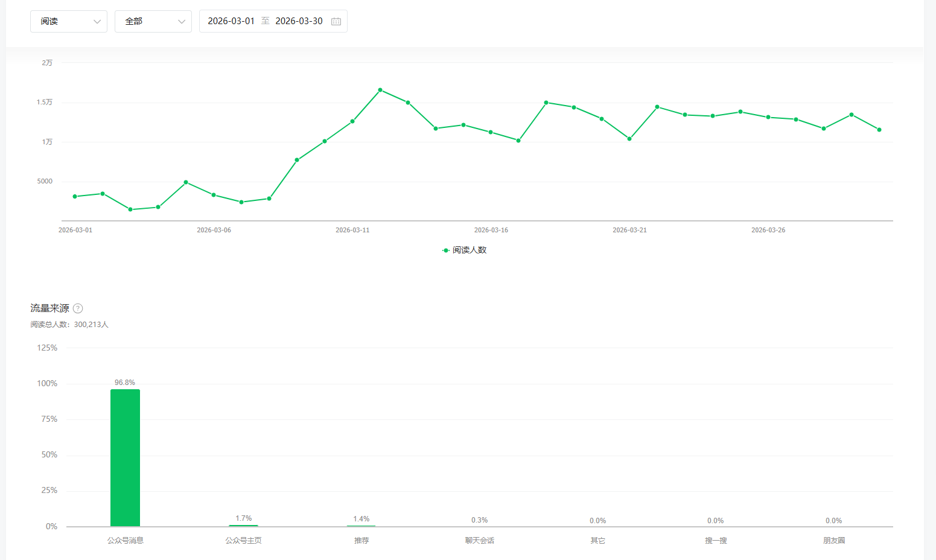Click the 96.8% value label
The image size is (936, 560).
pyautogui.click(x=125, y=383)
